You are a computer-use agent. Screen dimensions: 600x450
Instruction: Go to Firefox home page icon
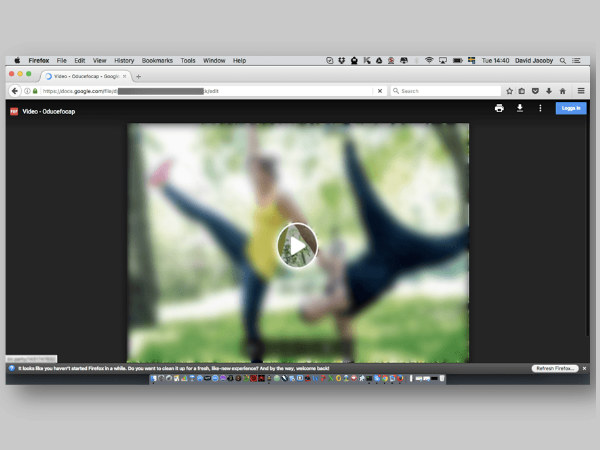pos(562,91)
